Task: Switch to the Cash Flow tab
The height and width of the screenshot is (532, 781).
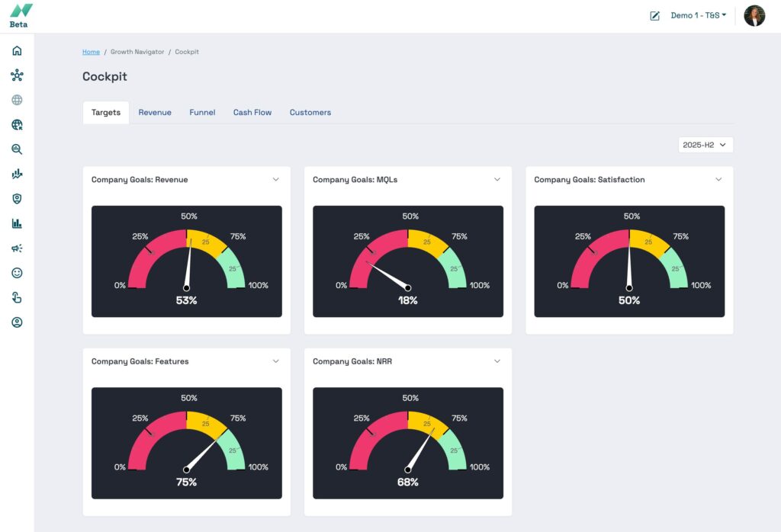Action: tap(252, 112)
